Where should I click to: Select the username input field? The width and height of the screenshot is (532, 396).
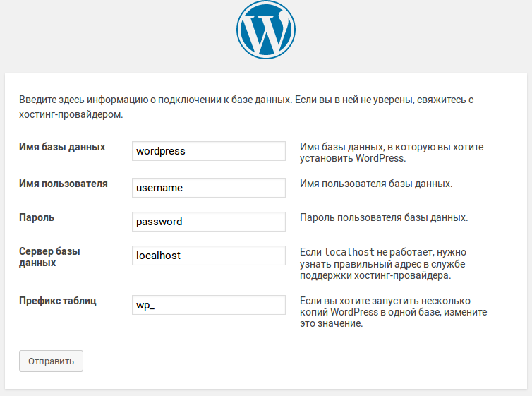click(x=209, y=188)
